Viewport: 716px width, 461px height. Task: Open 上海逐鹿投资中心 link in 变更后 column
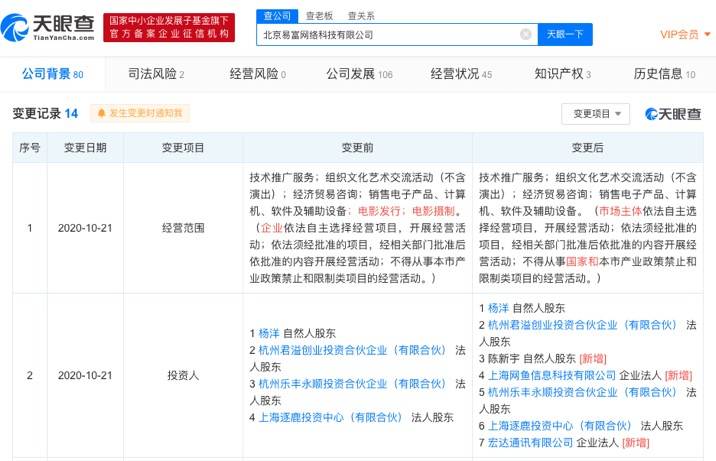click(560, 426)
